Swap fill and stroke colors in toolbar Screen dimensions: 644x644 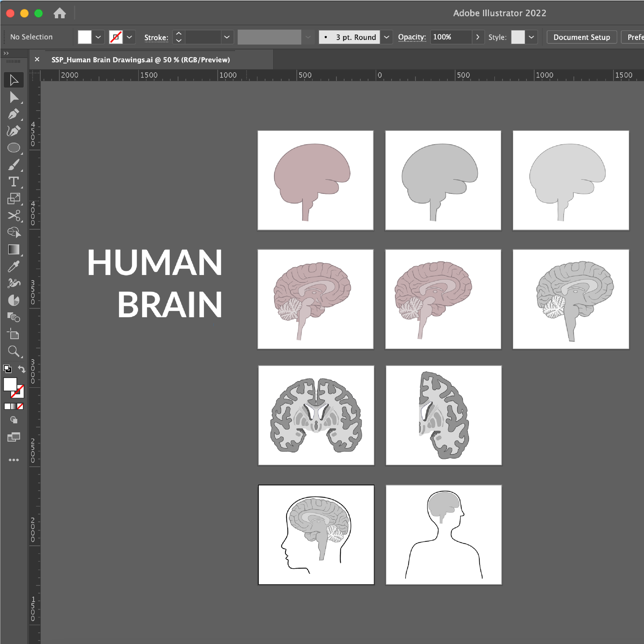[21, 369]
